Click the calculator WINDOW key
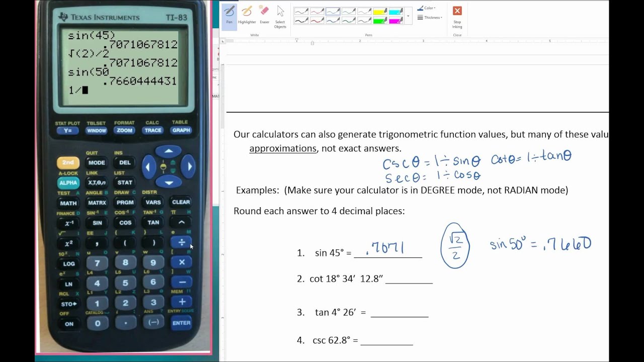The height and width of the screenshot is (362, 644). 96,130
